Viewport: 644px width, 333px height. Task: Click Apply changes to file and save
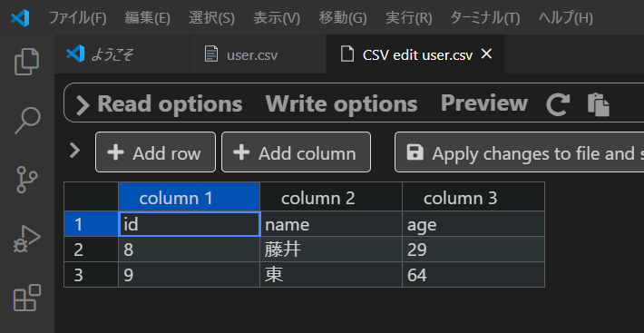point(520,152)
